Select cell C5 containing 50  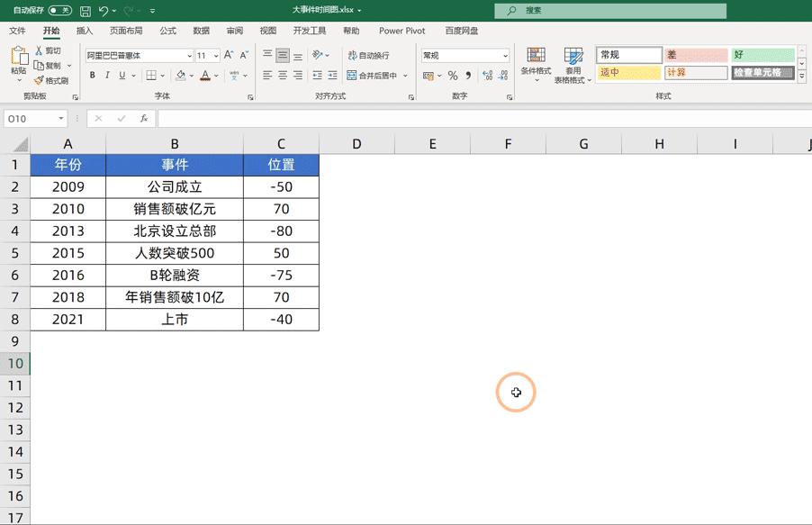tap(281, 253)
